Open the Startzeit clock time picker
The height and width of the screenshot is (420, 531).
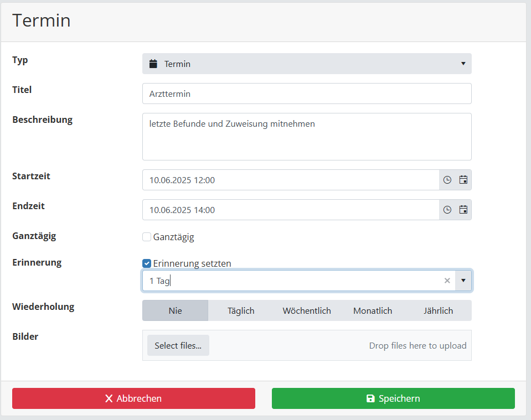click(447, 180)
